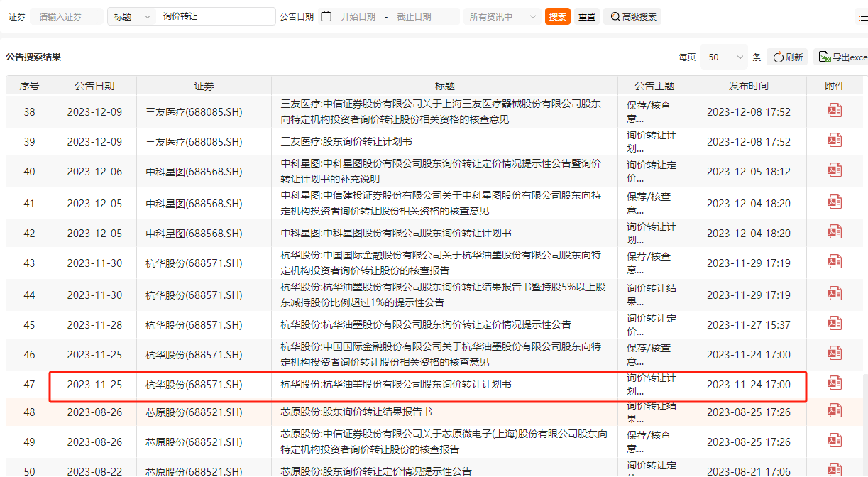Click date 2023-11-28 in row 45
Viewport: 868px width, 477px height.
point(94,324)
